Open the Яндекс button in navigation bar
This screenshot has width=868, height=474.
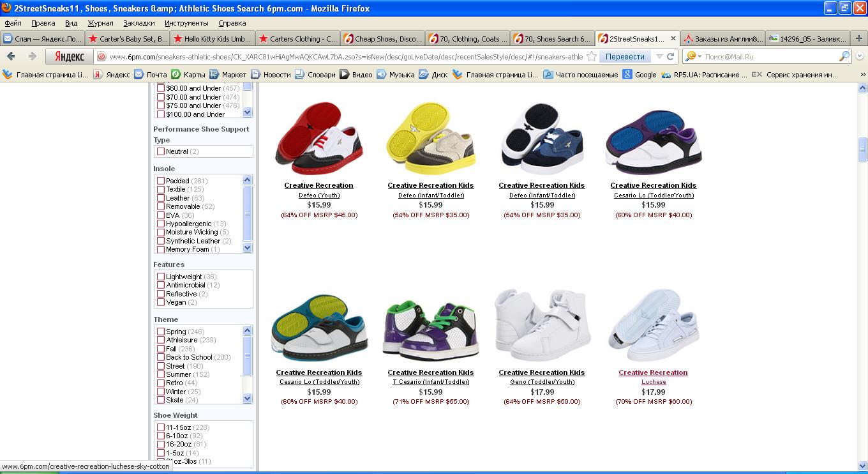coord(69,56)
